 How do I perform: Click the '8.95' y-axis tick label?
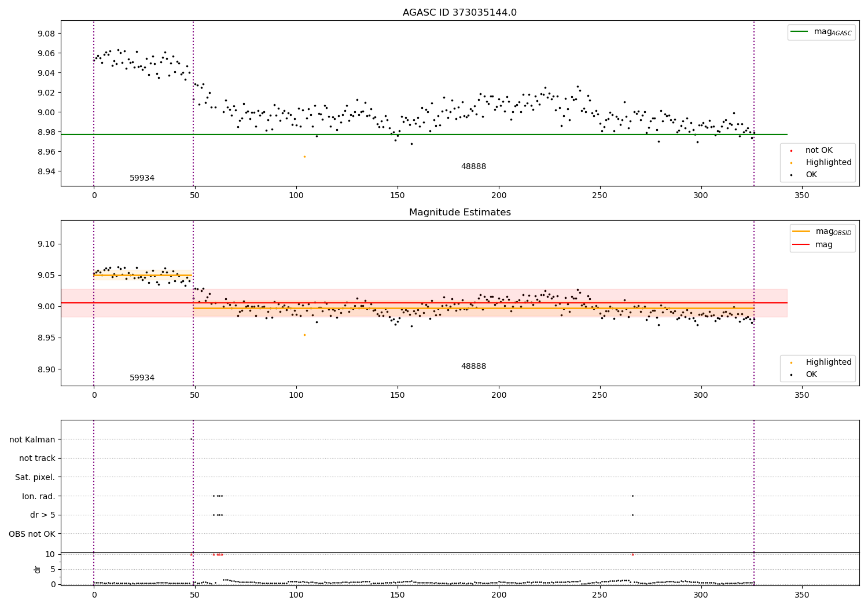(x=46, y=338)
